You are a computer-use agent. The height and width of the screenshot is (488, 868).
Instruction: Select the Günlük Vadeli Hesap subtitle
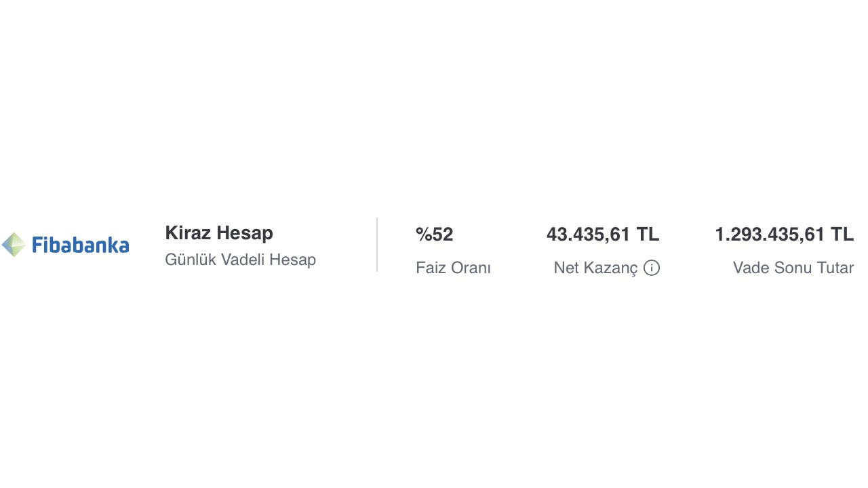pos(240,260)
